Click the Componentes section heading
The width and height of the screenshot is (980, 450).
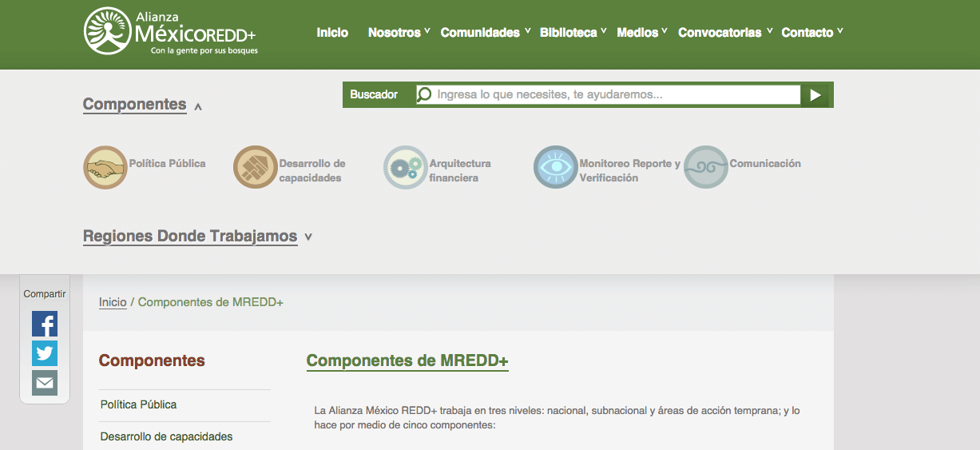(135, 105)
